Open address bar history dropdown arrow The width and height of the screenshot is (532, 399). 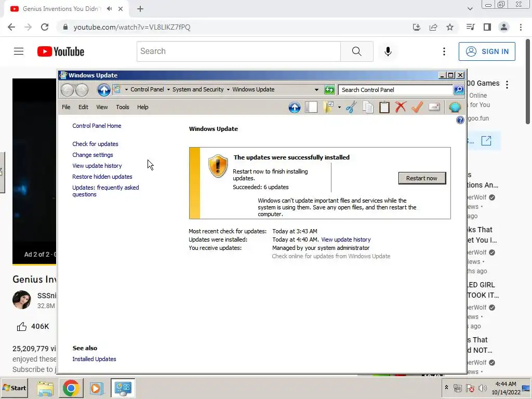click(x=316, y=90)
